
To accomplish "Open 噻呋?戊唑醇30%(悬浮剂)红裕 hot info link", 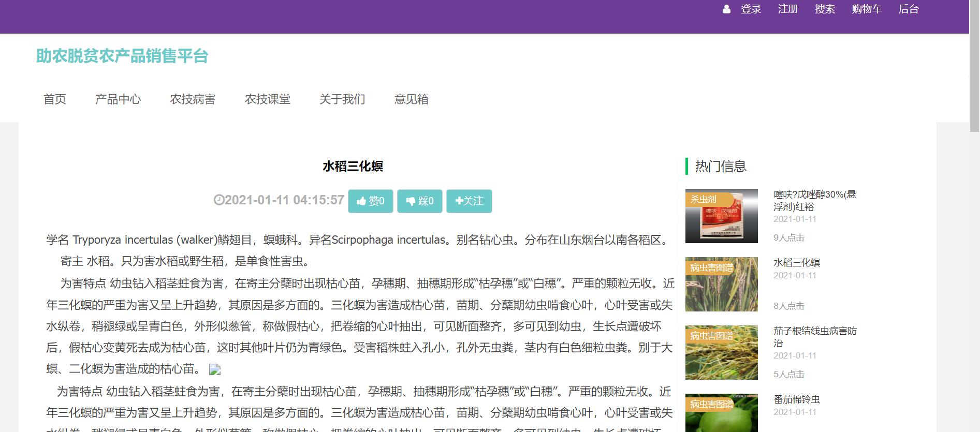I will [x=815, y=201].
